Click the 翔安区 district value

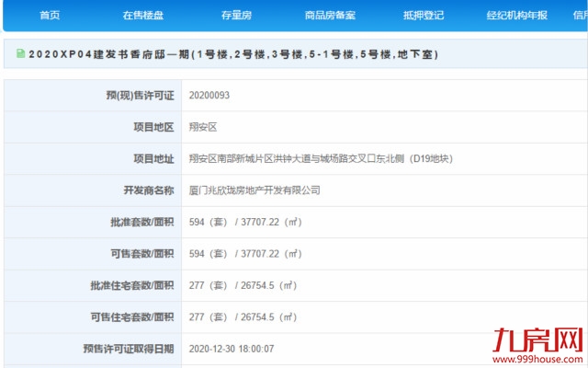pyautogui.click(x=203, y=127)
